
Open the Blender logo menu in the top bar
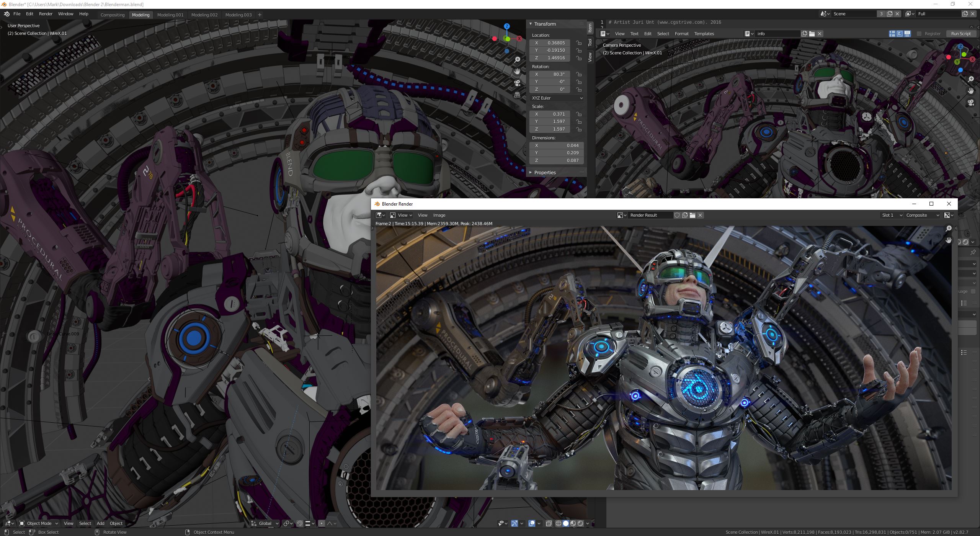(x=7, y=14)
